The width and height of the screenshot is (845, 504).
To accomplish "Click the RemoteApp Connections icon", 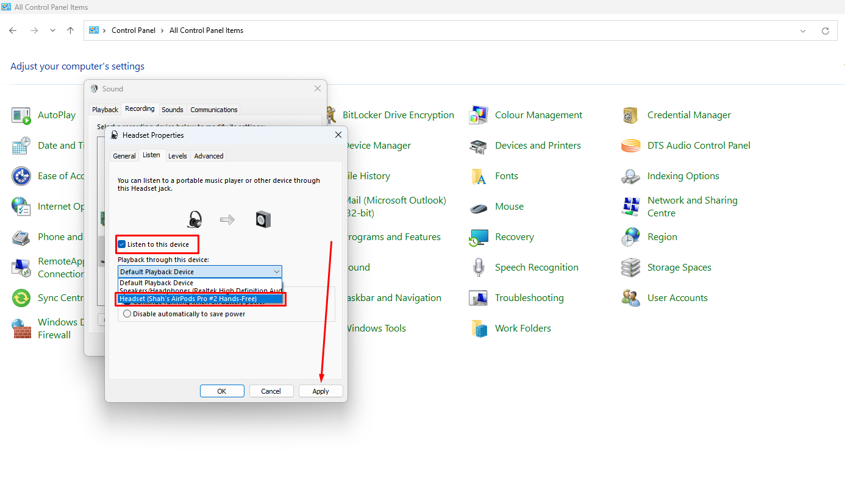I will pos(21,268).
